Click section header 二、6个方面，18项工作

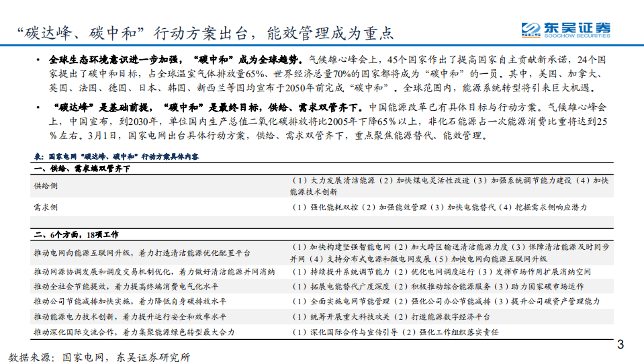[76, 234]
